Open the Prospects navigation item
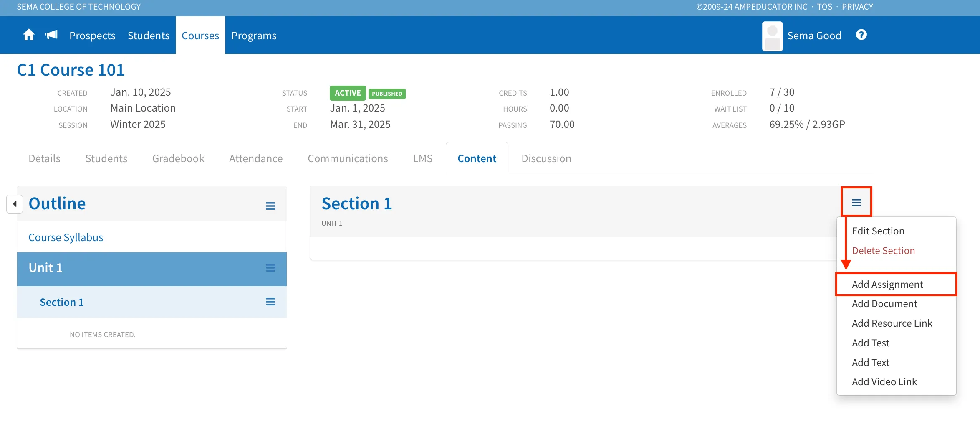This screenshot has height=422, width=980. click(92, 36)
